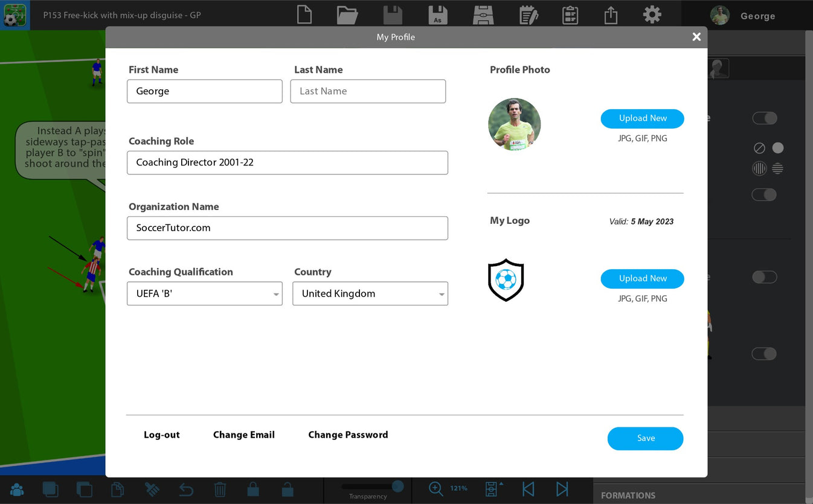Click the Save As disk icon
The image size is (813, 504).
click(x=437, y=14)
